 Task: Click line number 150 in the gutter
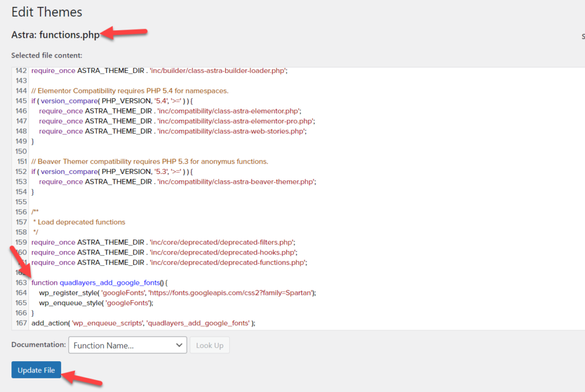[21, 151]
